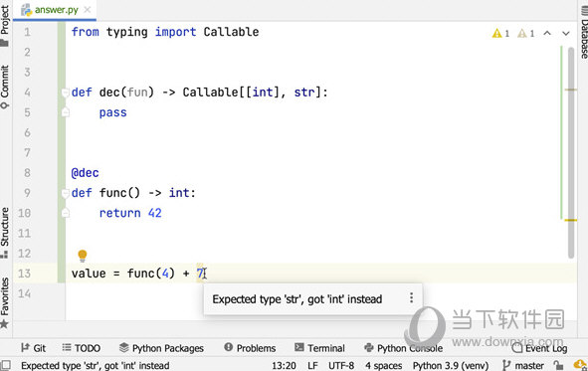Toggle tool window bars icon bottom-left
Image resolution: width=588 pixels, height=371 pixels.
pyautogui.click(x=6, y=365)
